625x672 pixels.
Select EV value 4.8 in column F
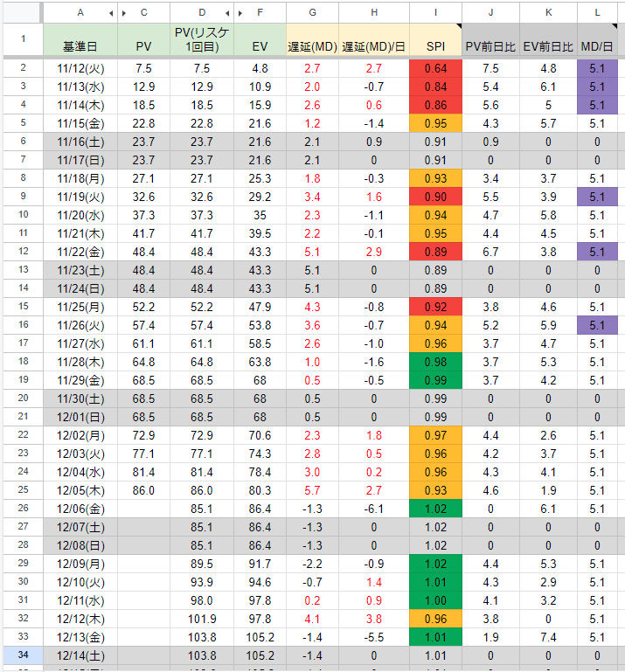[x=260, y=68]
